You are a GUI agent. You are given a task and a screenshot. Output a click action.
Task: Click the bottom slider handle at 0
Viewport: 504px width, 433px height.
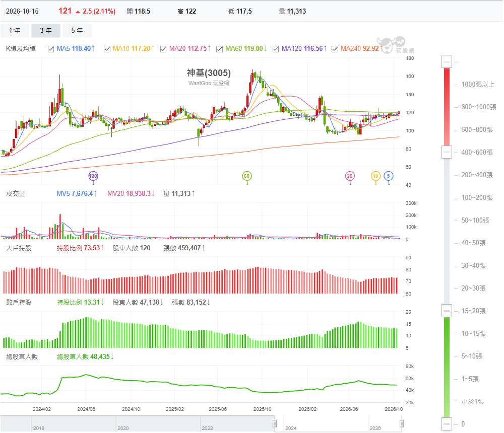[447, 424]
